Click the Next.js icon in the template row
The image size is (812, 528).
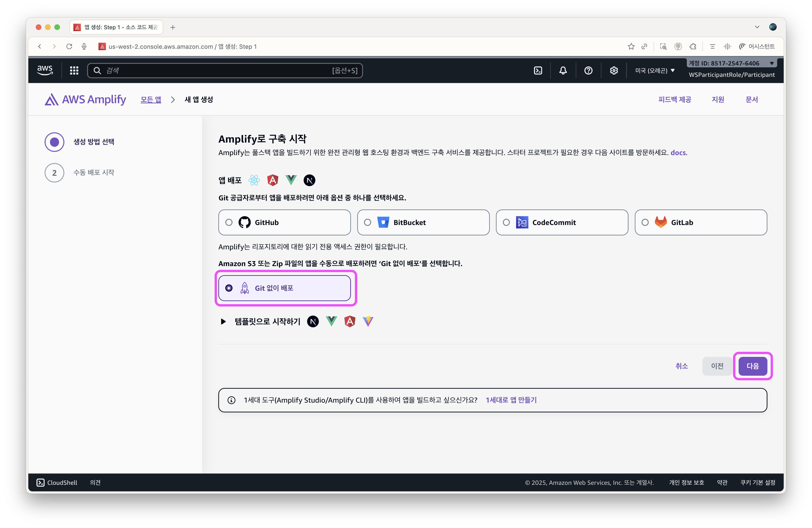[x=313, y=321]
